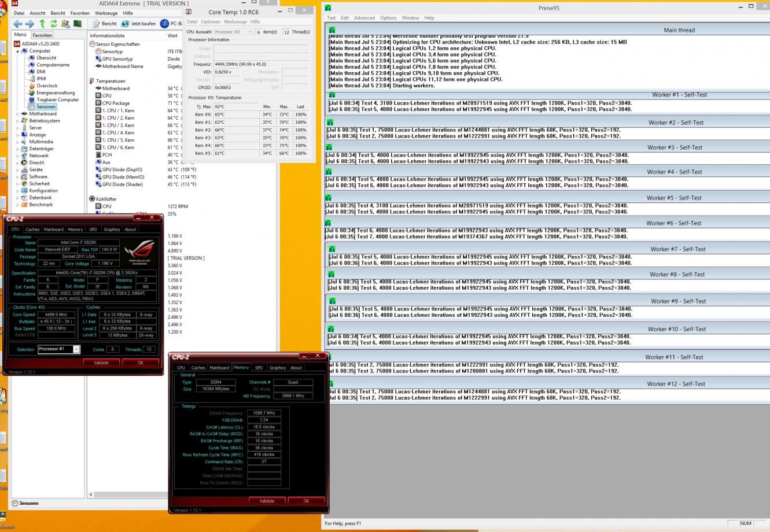Click AIDA64 green up-level arrow

(42, 24)
